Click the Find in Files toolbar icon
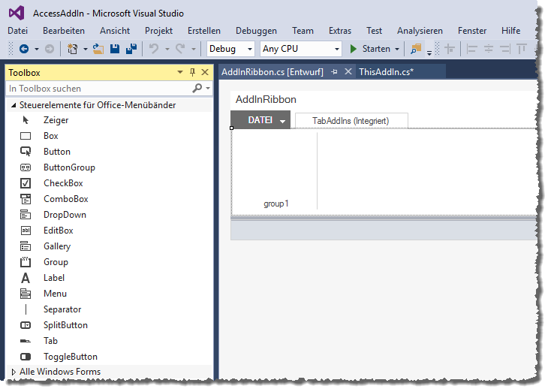551x392 pixels. [x=416, y=49]
